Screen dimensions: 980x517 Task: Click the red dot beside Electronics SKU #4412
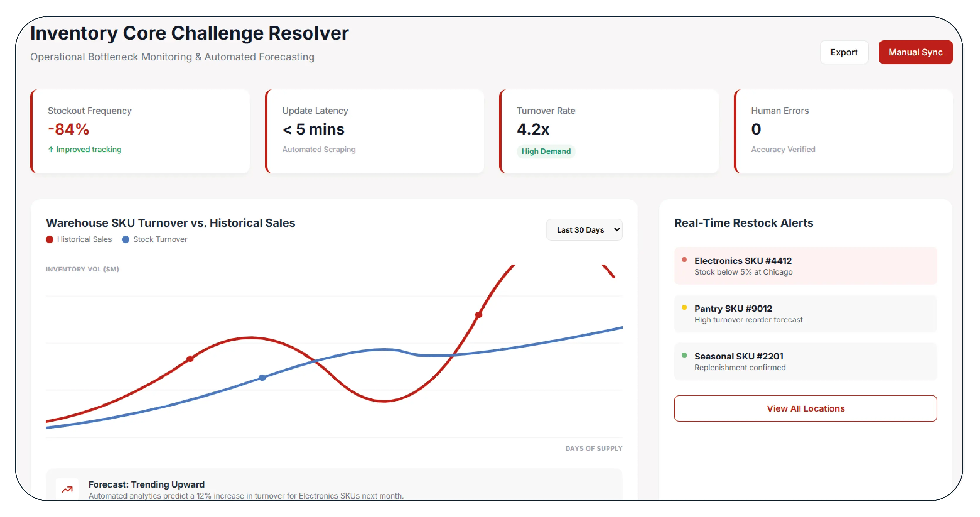pyautogui.click(x=684, y=260)
